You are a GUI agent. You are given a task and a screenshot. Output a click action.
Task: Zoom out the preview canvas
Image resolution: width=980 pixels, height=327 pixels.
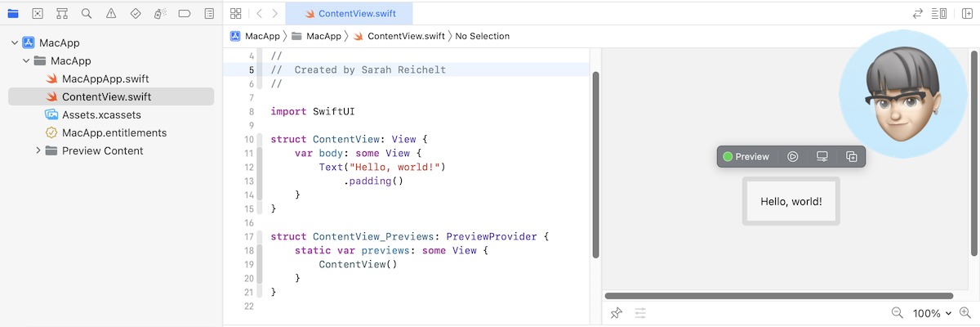pyautogui.click(x=897, y=313)
